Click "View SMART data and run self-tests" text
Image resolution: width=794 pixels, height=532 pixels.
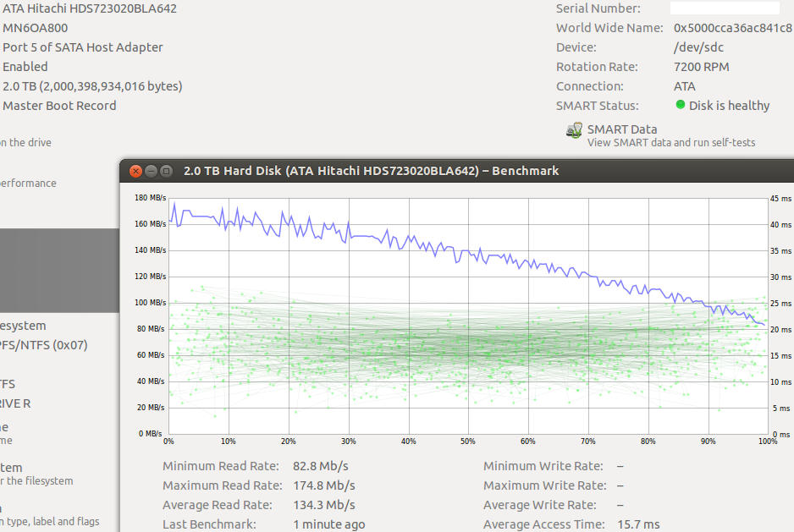coord(671,143)
